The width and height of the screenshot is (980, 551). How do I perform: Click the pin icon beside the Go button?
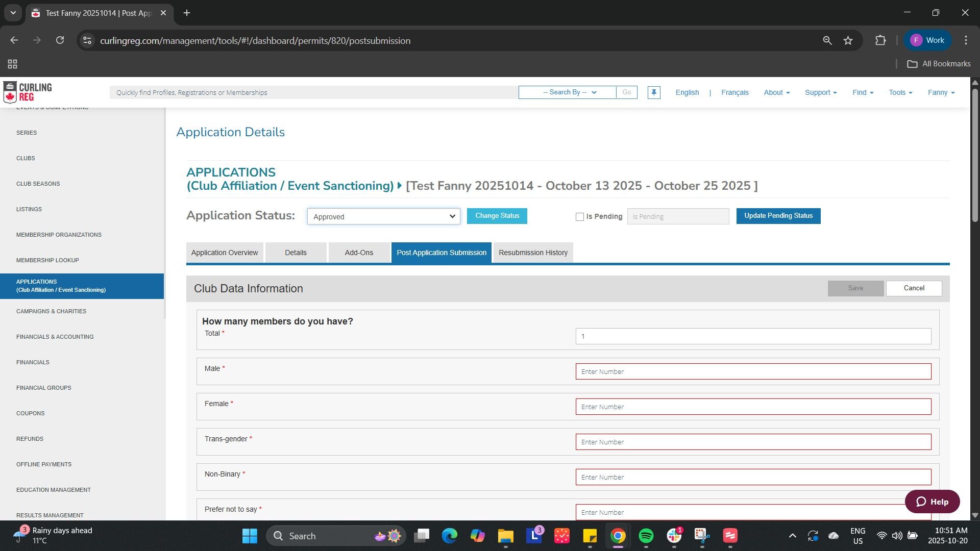654,92
